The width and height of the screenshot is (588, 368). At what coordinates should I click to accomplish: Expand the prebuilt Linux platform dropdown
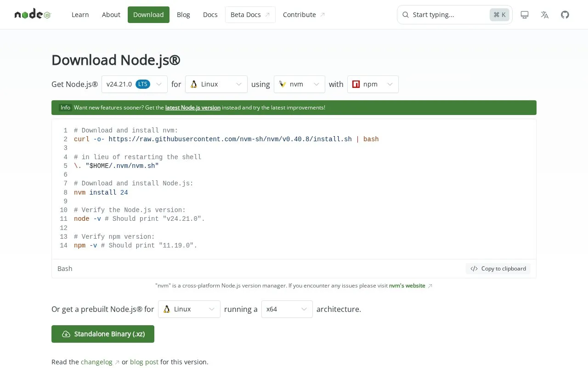(189, 309)
